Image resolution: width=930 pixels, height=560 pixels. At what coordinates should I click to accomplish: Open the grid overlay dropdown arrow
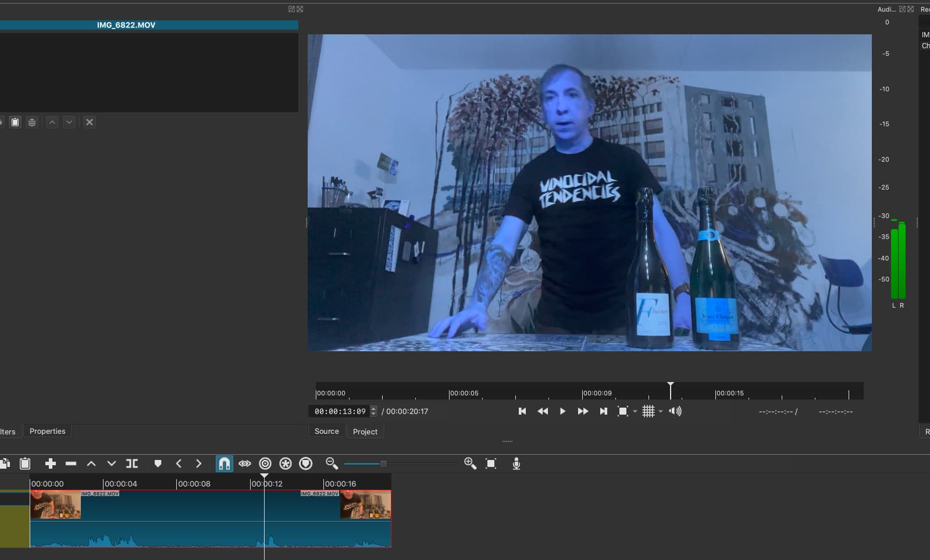(661, 412)
